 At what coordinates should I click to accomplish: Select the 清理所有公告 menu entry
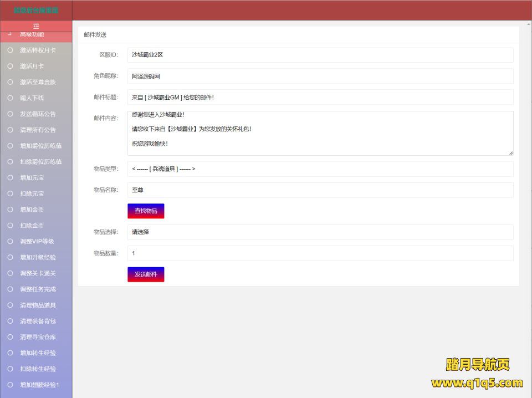(38, 130)
